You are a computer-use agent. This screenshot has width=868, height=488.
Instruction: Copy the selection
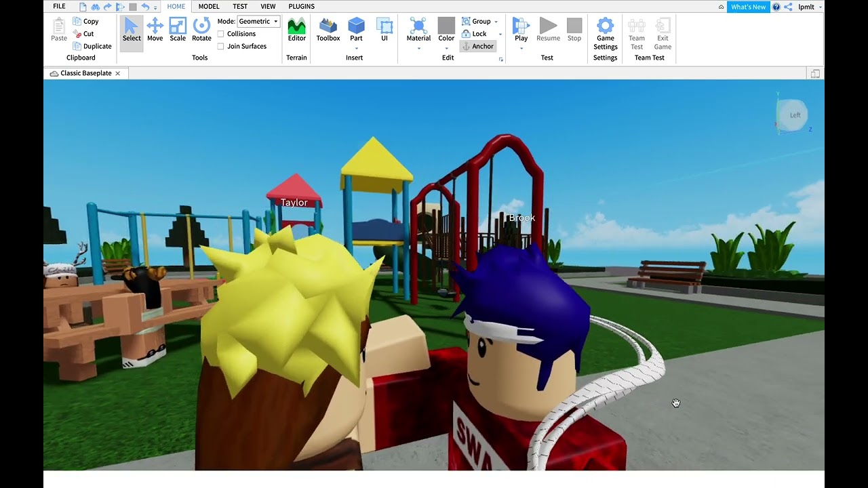tap(85, 22)
